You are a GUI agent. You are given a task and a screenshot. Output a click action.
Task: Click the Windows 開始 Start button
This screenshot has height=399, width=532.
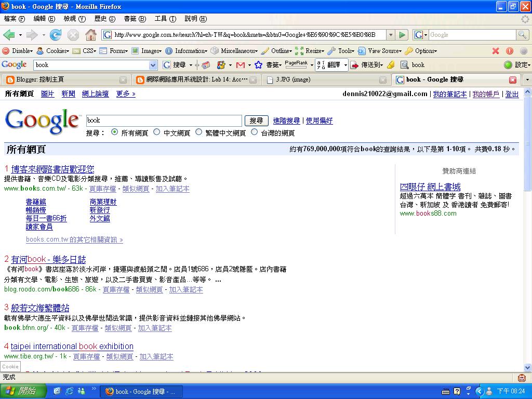click(x=23, y=391)
